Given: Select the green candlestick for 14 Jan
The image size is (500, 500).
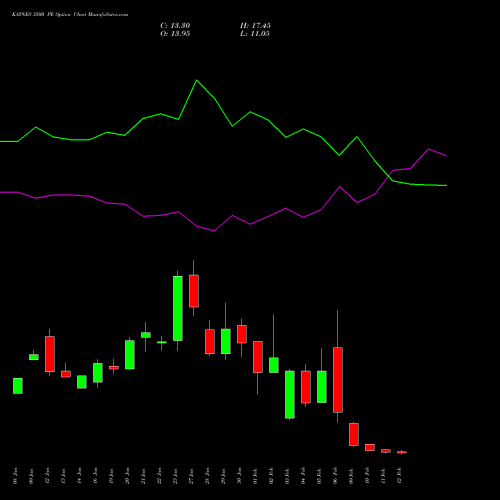Looking at the screenshot, I should click(x=82, y=382).
